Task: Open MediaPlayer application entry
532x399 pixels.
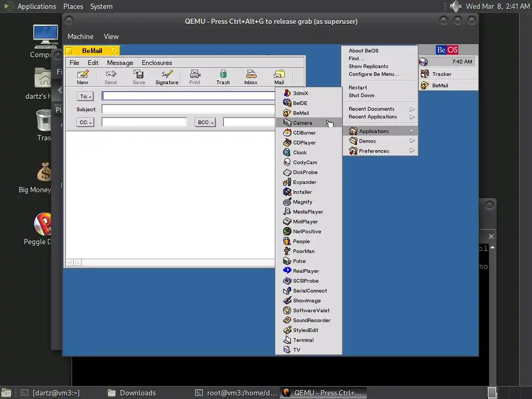Action: point(309,211)
